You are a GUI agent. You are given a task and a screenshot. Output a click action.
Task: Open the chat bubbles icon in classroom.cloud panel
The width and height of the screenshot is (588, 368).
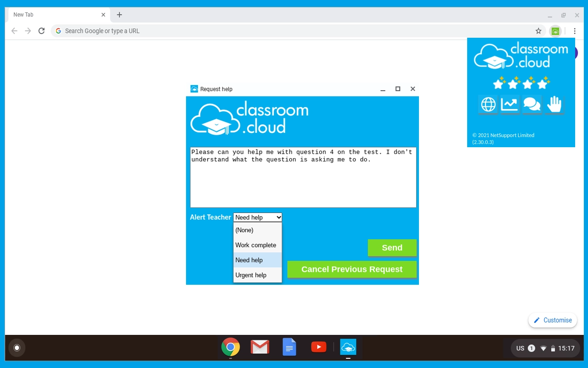(532, 105)
